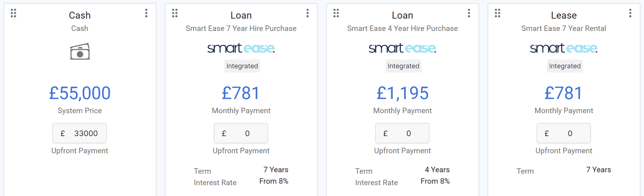The image size is (644, 196).
Task: Click the £1,195 monthly payment amount
Action: [402, 93]
